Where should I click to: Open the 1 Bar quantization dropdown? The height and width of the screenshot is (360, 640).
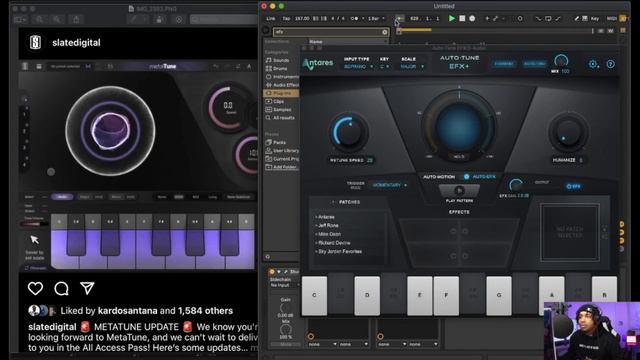[376, 18]
